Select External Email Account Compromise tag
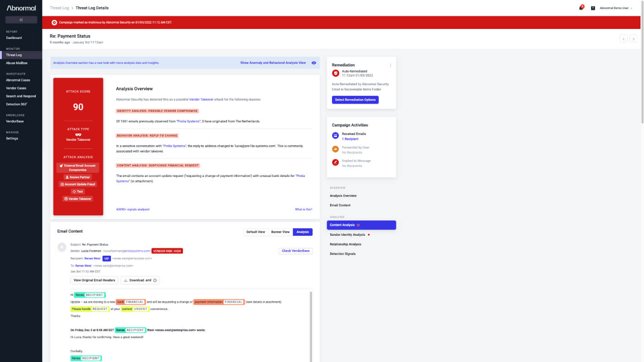Screen dimensions: 644x362 (78, 167)
